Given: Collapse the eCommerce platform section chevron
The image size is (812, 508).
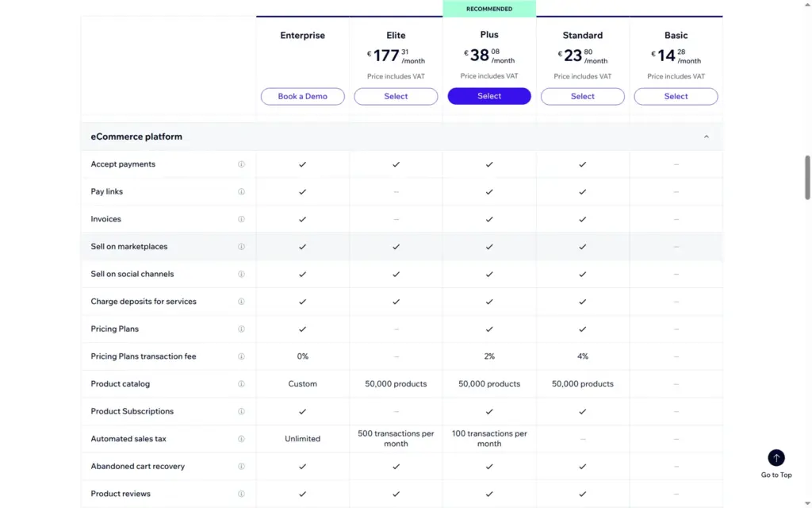Looking at the screenshot, I should point(706,137).
